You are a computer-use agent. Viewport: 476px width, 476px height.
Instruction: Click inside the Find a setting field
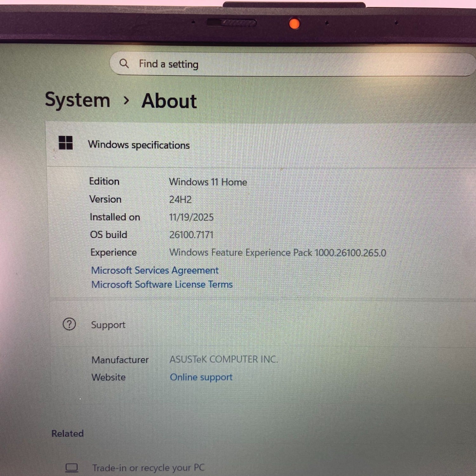pyautogui.click(x=222, y=64)
